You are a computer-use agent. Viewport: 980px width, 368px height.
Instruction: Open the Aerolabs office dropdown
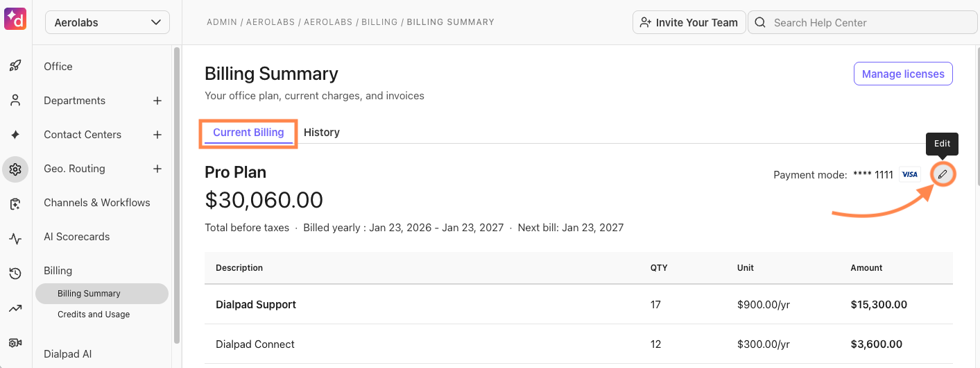(x=108, y=22)
